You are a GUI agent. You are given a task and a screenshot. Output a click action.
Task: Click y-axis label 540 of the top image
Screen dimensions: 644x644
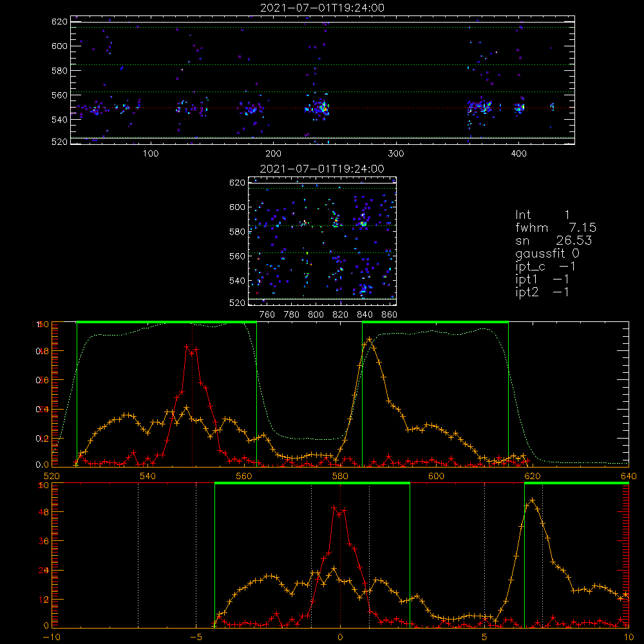(59, 120)
